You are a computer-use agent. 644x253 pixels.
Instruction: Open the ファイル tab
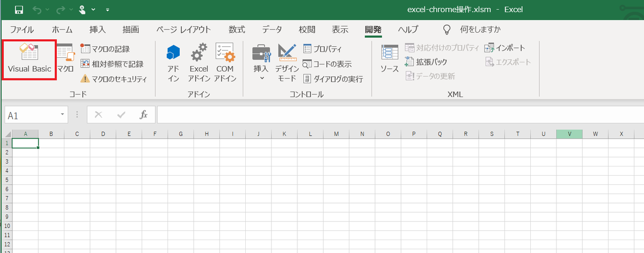point(22,29)
